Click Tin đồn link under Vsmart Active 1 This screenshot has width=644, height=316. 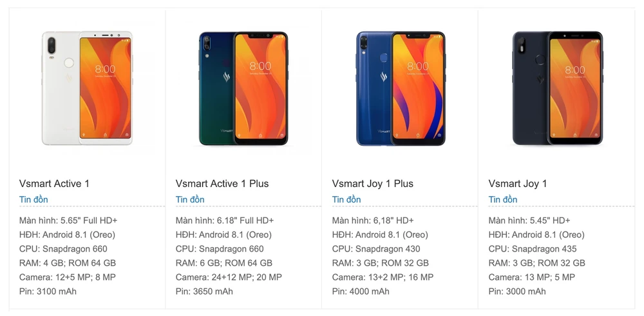33,199
